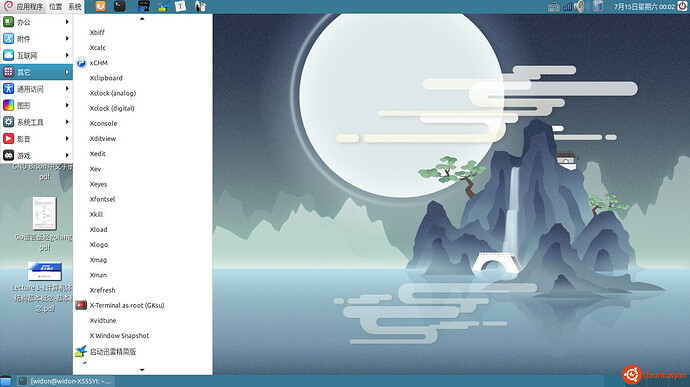Expand the 办公 submenu arrow

[67, 22]
